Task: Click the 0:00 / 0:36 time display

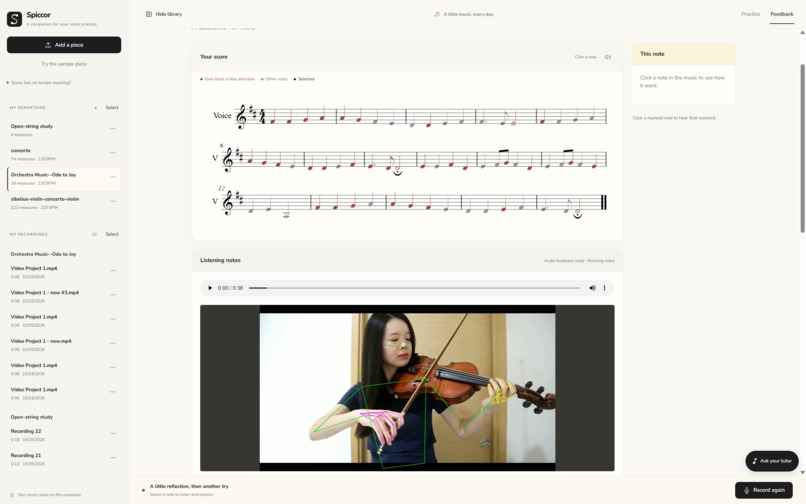Action: (230, 288)
